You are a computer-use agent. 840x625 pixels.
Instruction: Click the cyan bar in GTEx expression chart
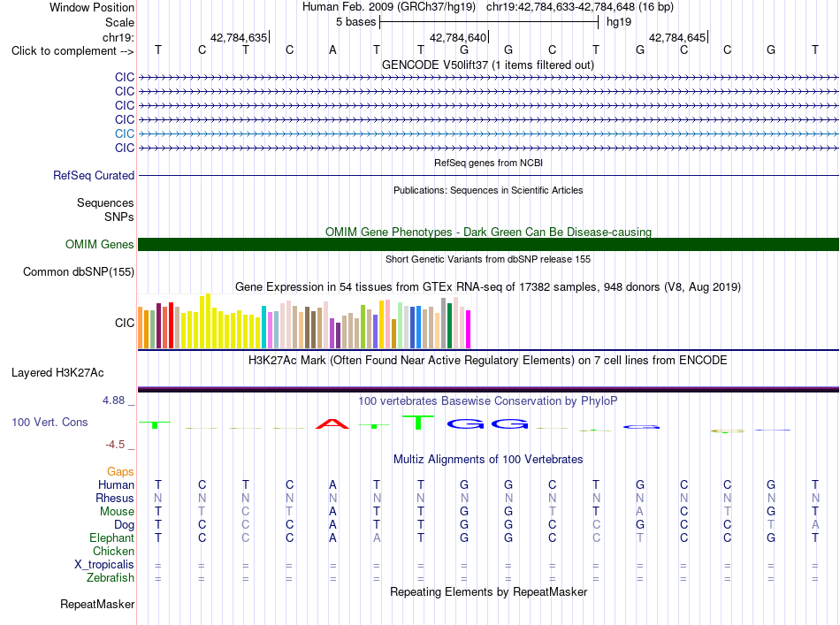tap(263, 327)
